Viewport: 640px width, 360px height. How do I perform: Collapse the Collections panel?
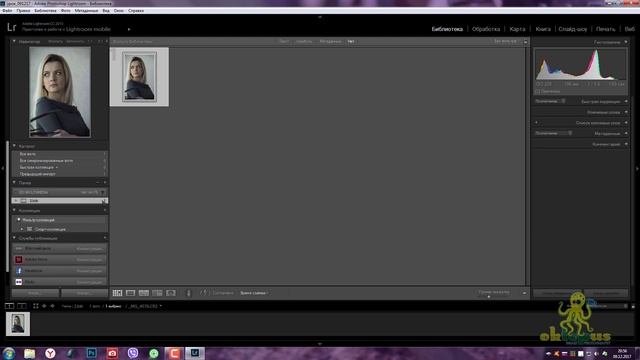(14, 210)
